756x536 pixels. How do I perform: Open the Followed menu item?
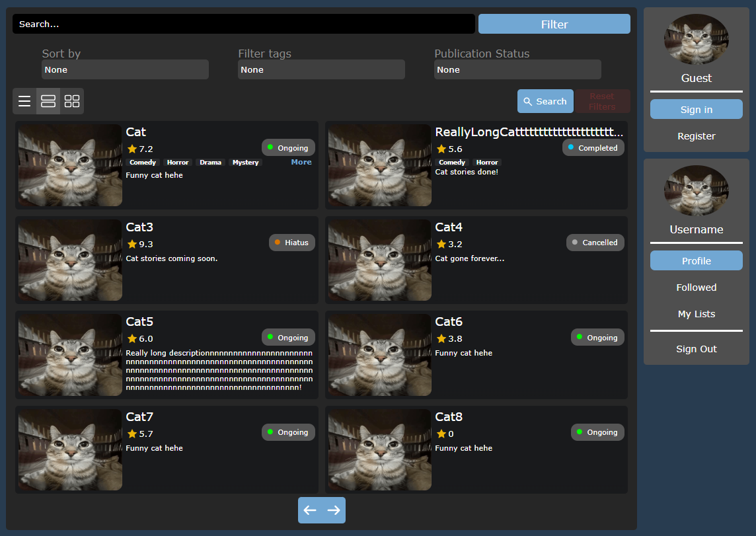point(696,287)
